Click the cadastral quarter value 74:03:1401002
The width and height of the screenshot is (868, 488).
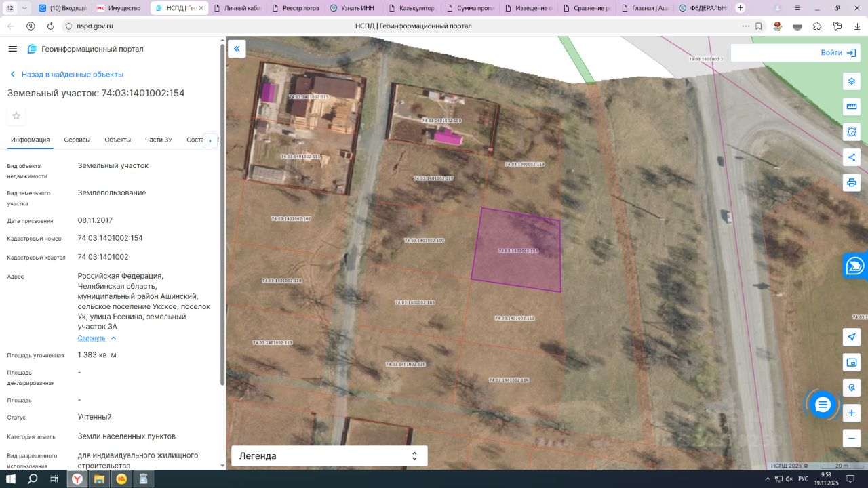103,258
